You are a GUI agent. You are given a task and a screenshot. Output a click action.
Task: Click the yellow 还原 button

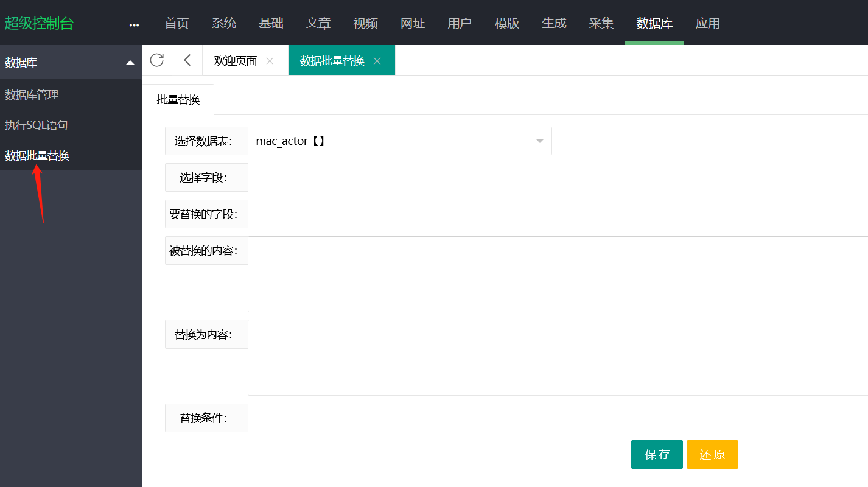click(x=712, y=454)
